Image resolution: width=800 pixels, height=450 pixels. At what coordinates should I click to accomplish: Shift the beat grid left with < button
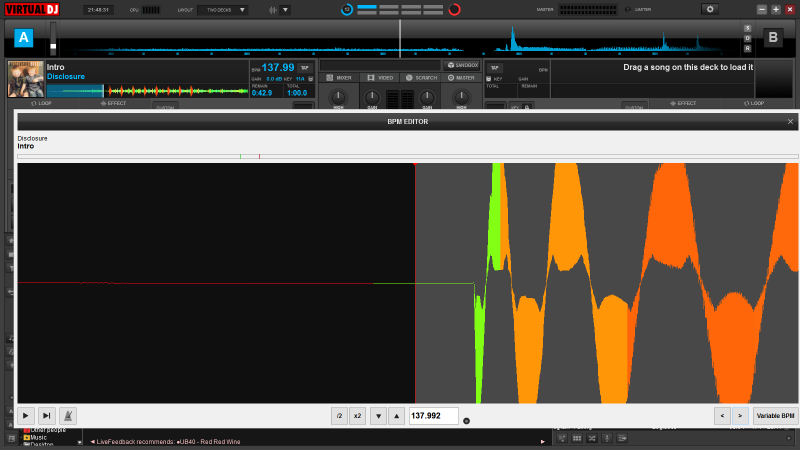[x=722, y=416]
